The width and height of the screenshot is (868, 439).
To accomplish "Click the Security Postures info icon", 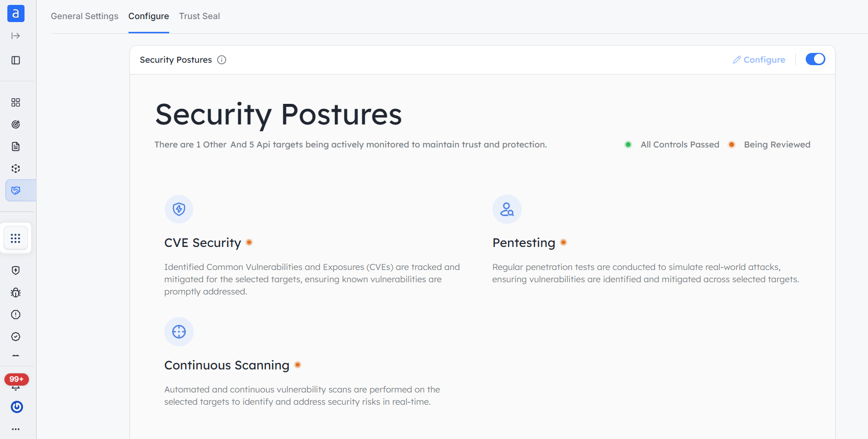I will point(222,60).
